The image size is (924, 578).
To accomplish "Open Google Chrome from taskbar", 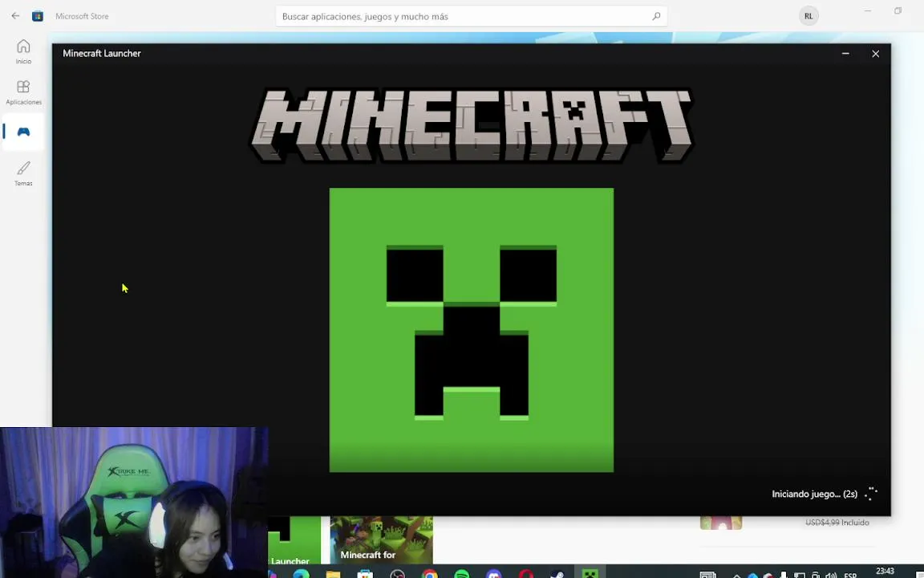I will click(x=430, y=575).
